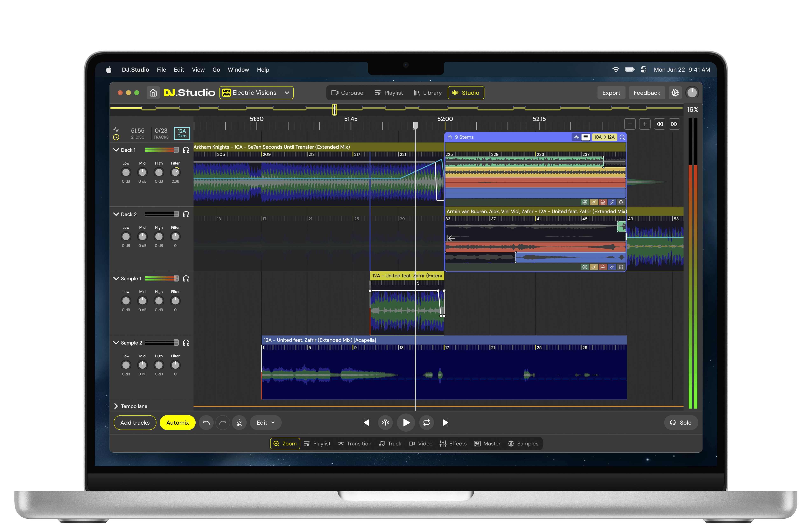Viewport: 812px width, 528px height.
Task: Switch the 9 Stems panel to list view
Action: (586, 137)
